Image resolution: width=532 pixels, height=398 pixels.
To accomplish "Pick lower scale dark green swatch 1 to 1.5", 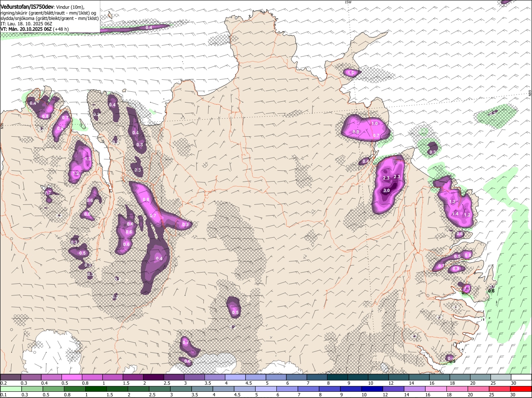I will 96,388.
